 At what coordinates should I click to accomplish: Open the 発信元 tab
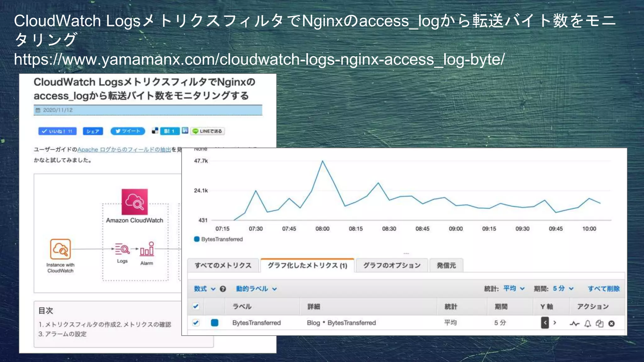point(446,266)
